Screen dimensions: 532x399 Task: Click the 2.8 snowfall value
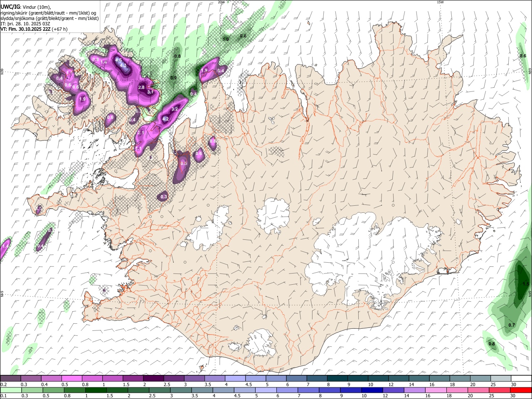click(141, 87)
